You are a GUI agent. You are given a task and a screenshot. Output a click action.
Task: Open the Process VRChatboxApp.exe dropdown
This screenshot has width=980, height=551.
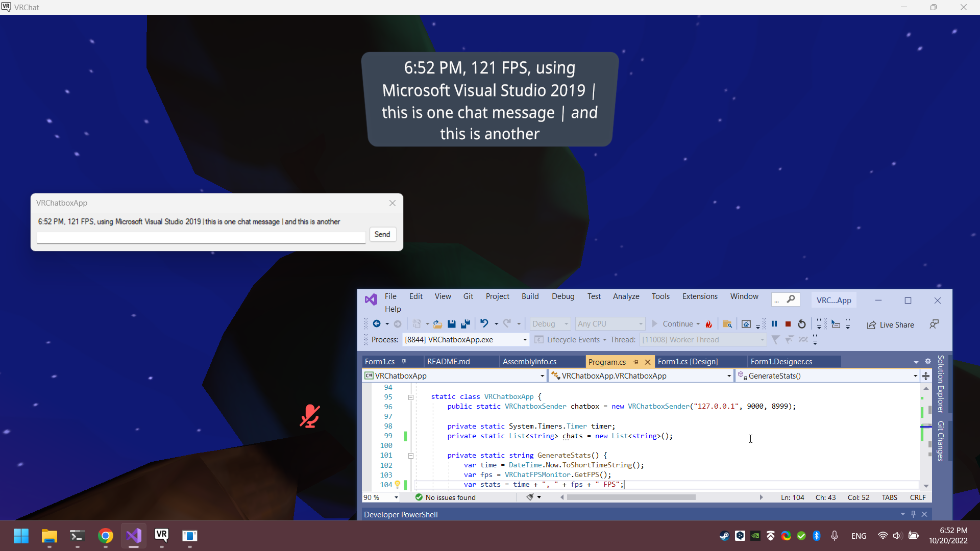[525, 340]
